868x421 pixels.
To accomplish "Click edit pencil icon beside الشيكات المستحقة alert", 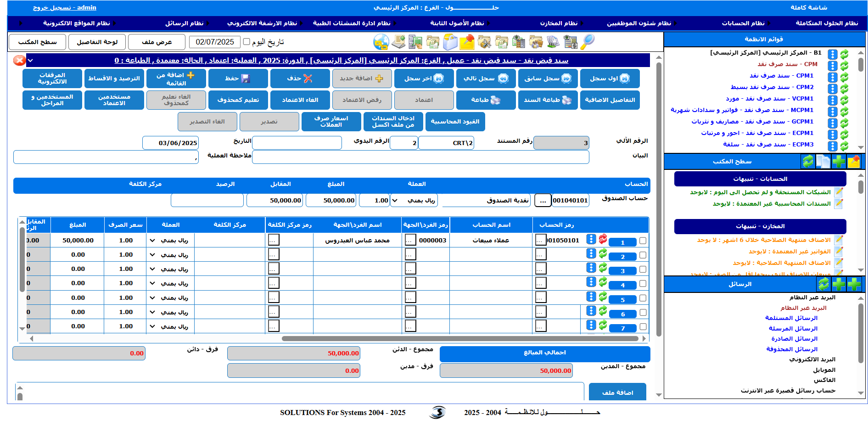I will coord(839,192).
